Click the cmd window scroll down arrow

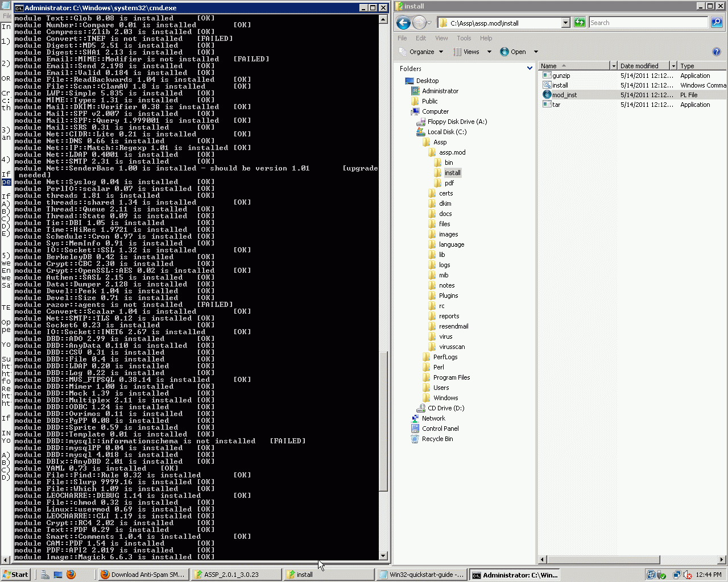383,556
